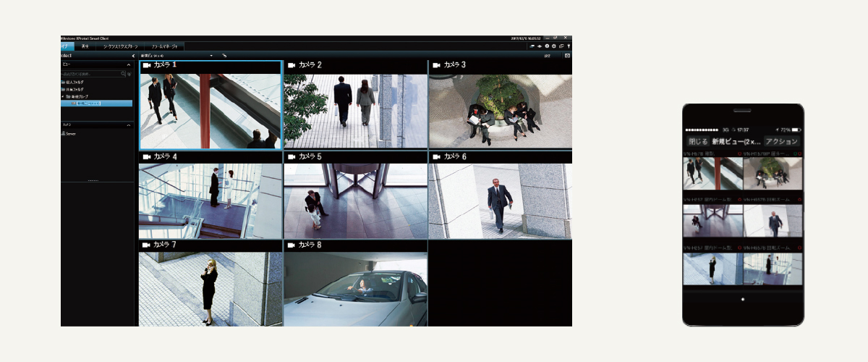The height and width of the screenshot is (362, 868).
Task: Tap the アクション button on the phone
Action: click(782, 142)
